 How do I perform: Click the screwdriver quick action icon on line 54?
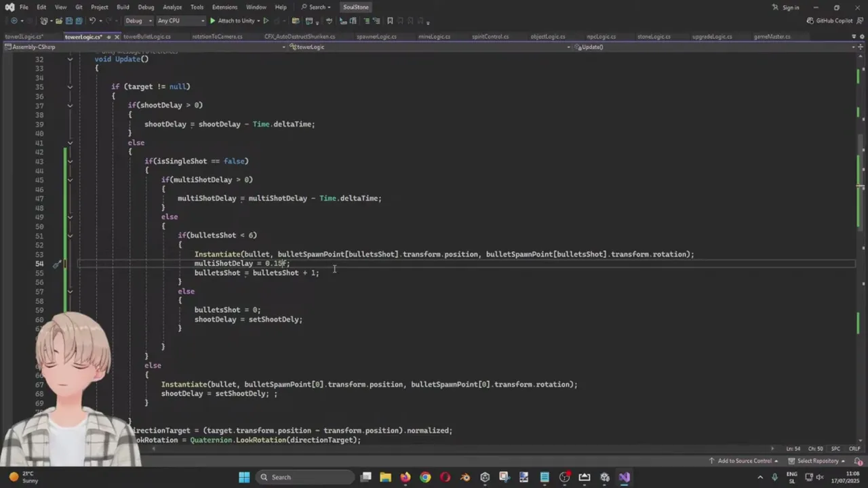pyautogui.click(x=57, y=264)
